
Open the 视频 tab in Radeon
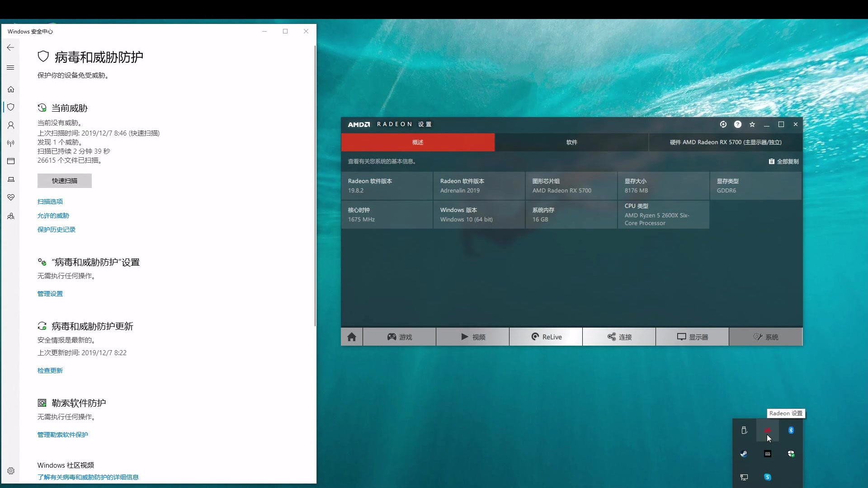pyautogui.click(x=473, y=337)
